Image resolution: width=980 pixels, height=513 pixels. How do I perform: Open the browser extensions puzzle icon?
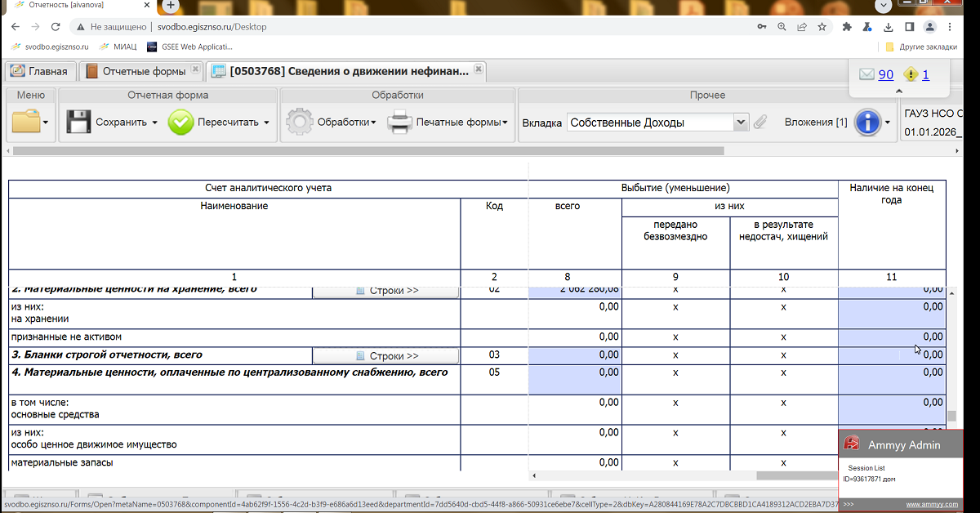[847, 27]
